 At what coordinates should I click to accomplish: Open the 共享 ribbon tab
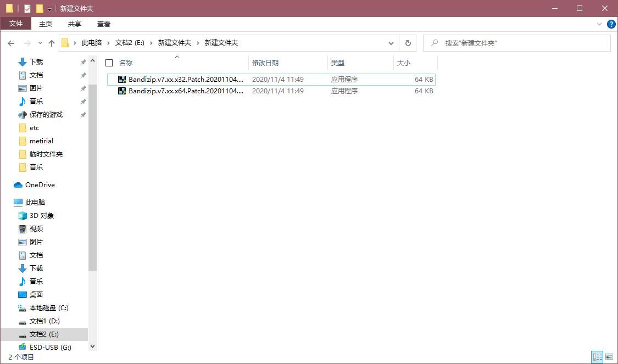[75, 24]
